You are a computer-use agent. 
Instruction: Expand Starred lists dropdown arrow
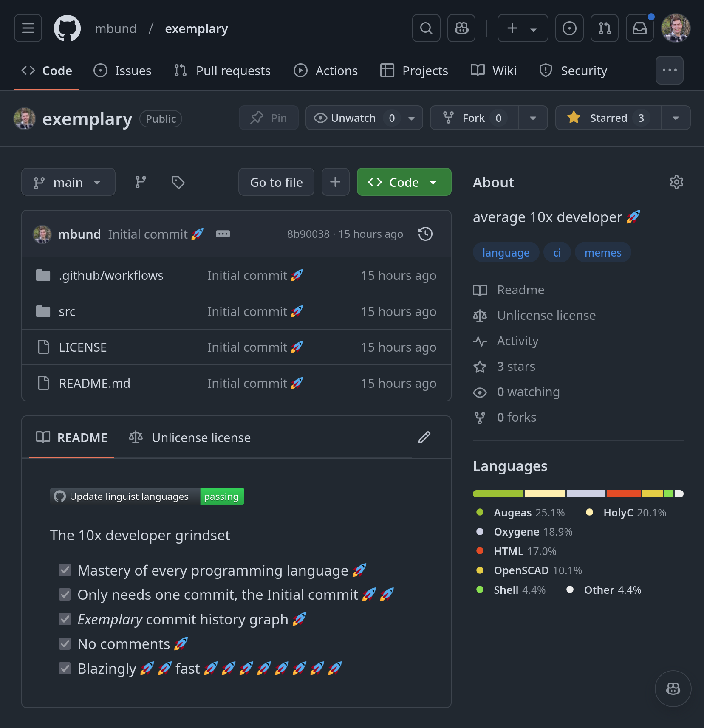pyautogui.click(x=676, y=118)
